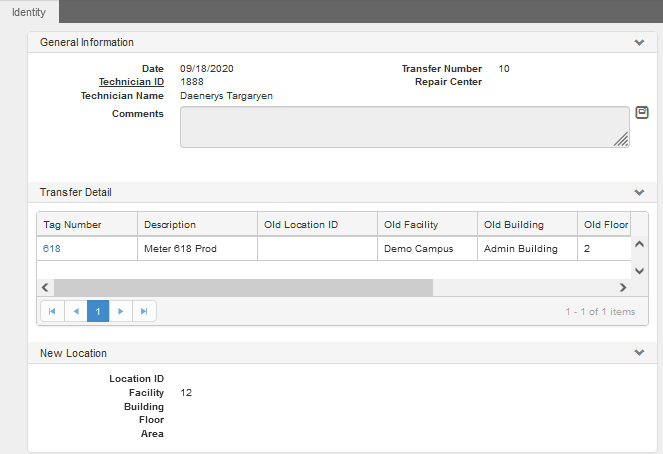663x454 pixels.
Task: Select page 1 in the pager
Action: (x=98, y=312)
